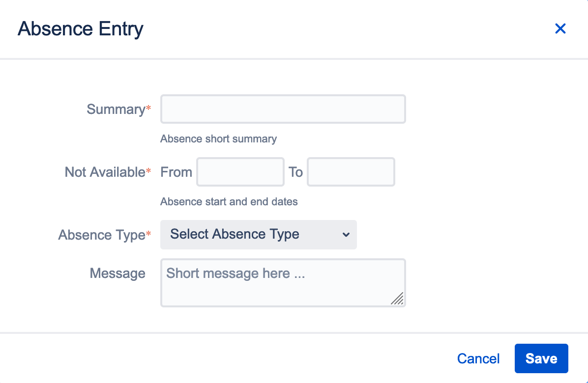Screen dimensions: 588x383
Task: Click the From text before the start date
Action: 176,172
